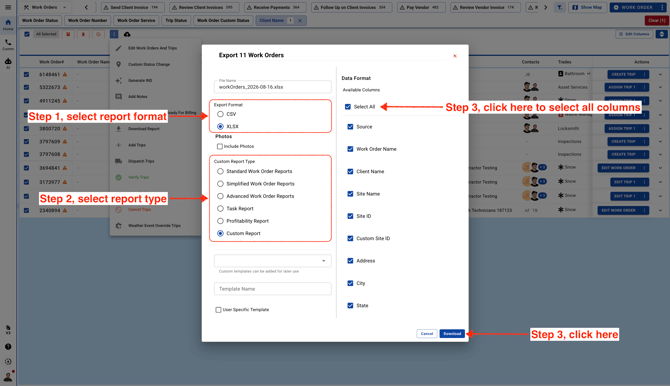Open AI assistant icon in sidebar
The height and width of the screenshot is (386, 670).
[8, 63]
